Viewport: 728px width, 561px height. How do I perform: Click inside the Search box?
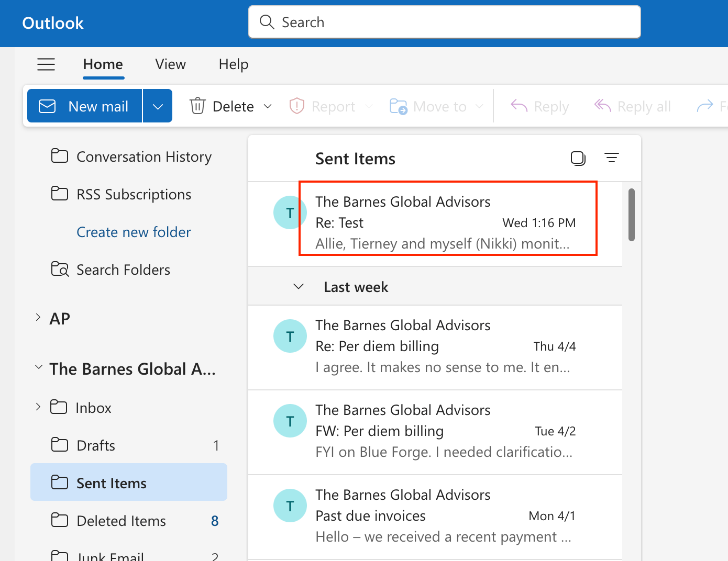pos(445,22)
